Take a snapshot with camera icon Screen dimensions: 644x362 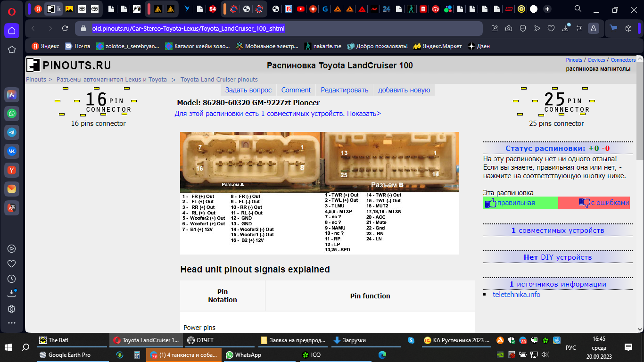tap(509, 28)
